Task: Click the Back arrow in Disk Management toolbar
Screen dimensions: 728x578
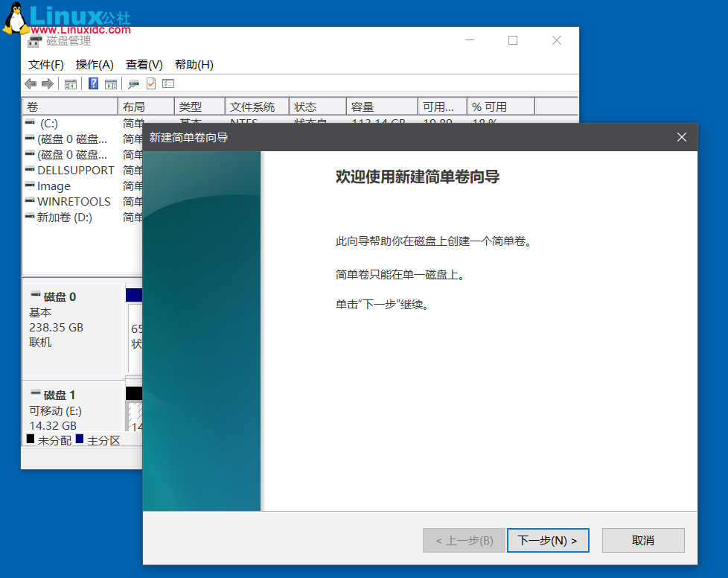Action: coord(31,83)
